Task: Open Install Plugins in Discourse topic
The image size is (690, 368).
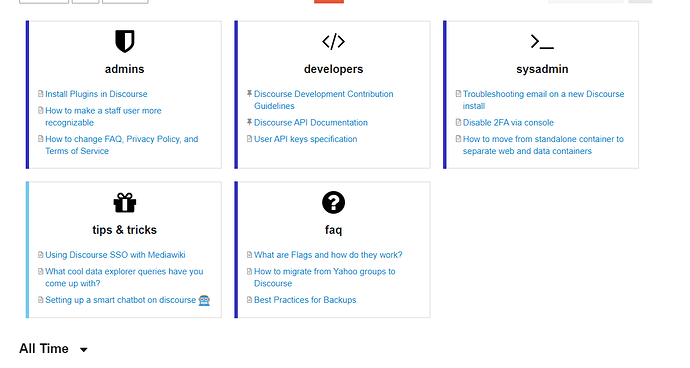Action: (96, 94)
